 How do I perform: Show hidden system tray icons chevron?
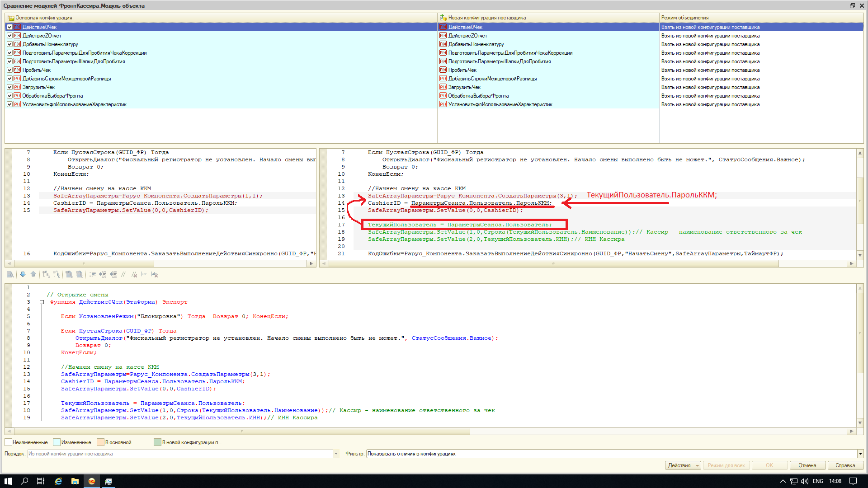783,481
